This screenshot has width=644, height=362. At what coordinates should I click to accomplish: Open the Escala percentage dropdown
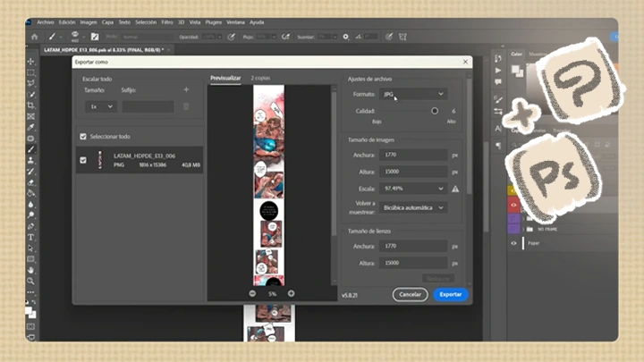tap(413, 189)
